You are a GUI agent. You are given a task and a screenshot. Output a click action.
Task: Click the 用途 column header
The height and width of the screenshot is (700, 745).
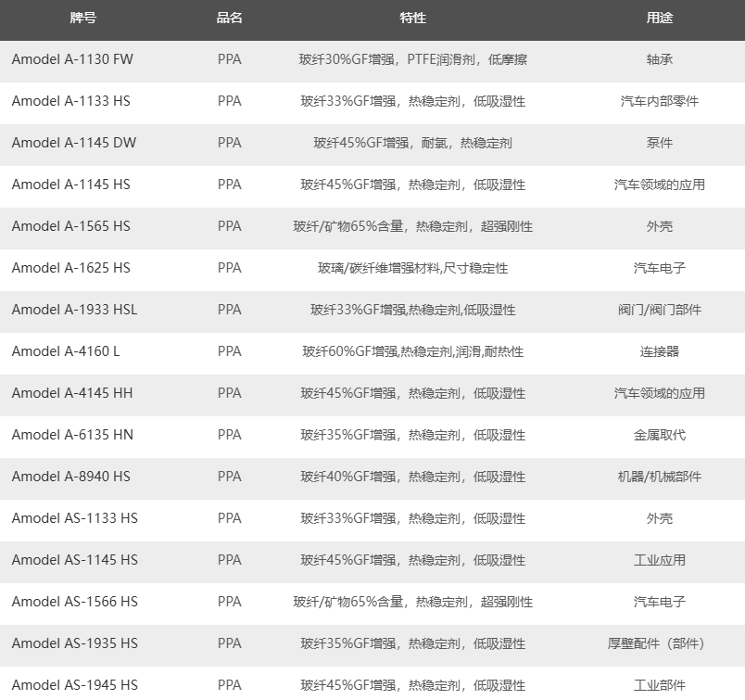[659, 19]
